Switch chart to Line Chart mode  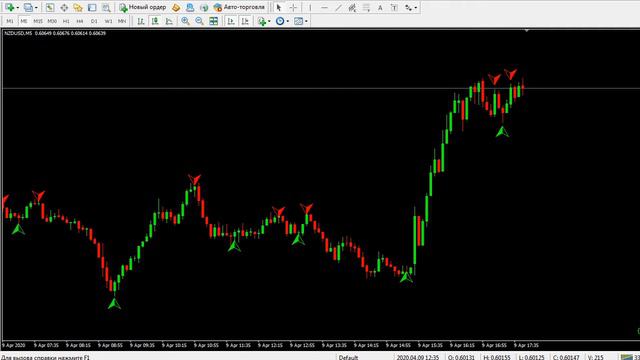coord(169,21)
